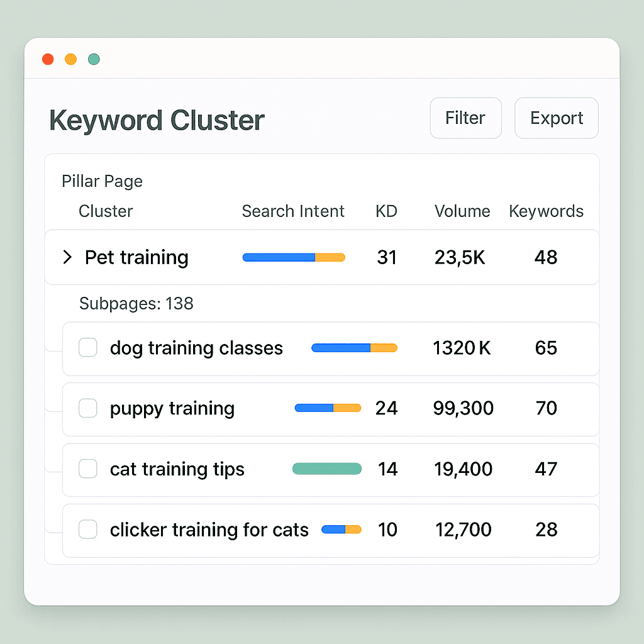Sort by the Keywords column header

coord(546,211)
